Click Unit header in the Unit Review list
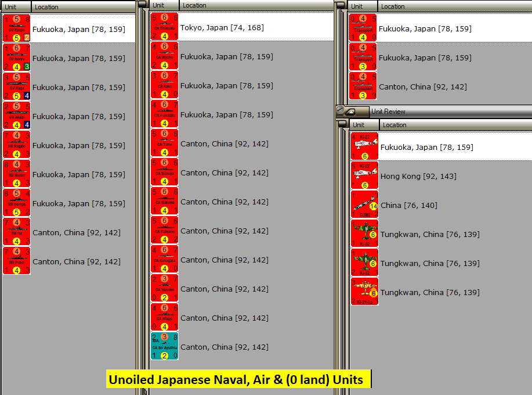 click(364, 125)
